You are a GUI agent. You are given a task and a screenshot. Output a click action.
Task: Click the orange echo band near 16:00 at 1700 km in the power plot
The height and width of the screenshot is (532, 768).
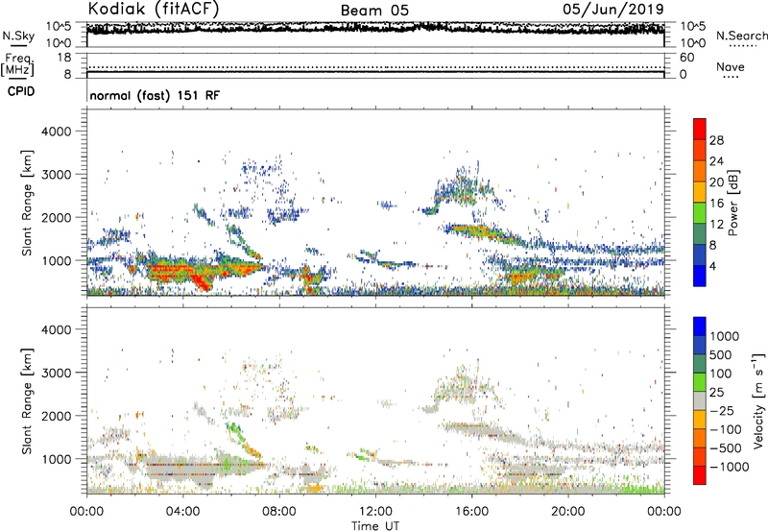(472, 230)
